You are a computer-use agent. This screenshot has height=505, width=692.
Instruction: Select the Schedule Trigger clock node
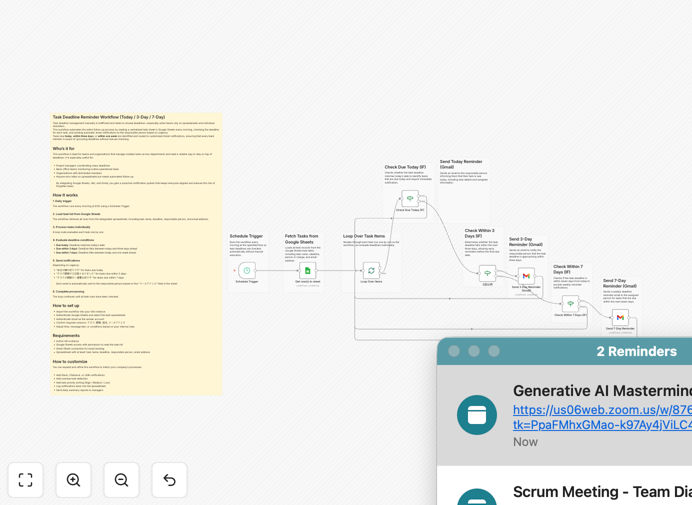coord(247,270)
